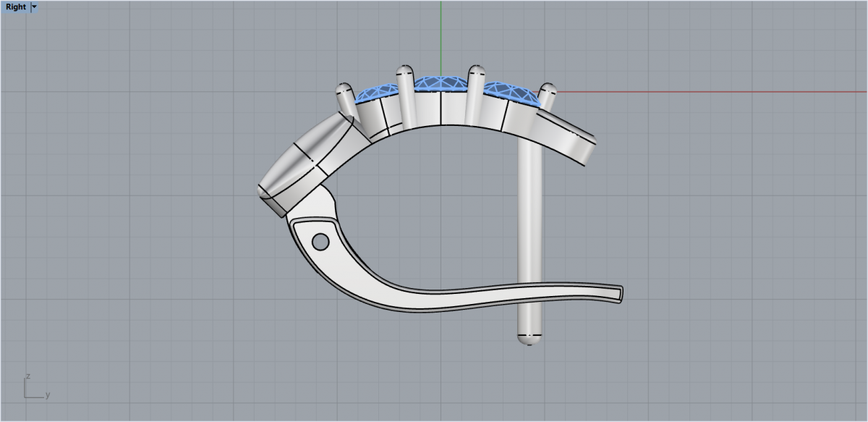Select the left bezel cup component

289,177
